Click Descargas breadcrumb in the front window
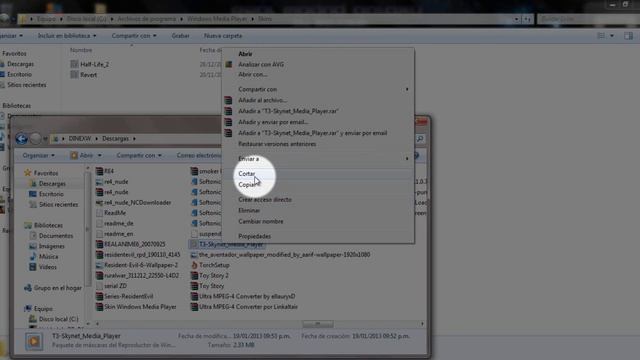This screenshot has height=360, width=640. [116, 139]
